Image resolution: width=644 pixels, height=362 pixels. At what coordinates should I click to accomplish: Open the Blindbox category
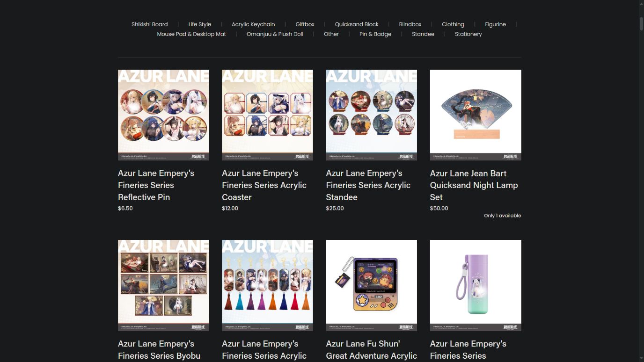click(x=410, y=24)
